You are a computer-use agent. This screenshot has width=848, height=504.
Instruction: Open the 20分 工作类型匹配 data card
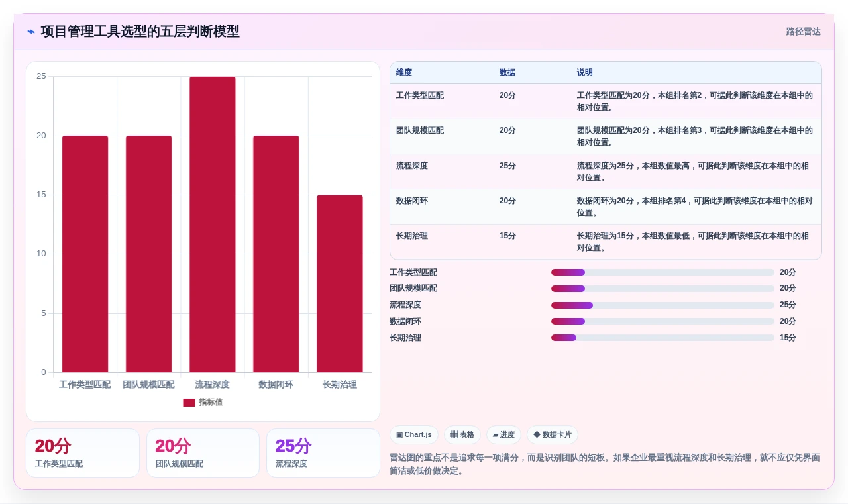[83, 453]
